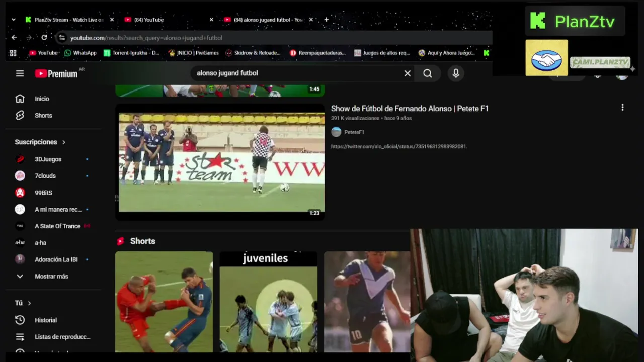This screenshot has width=644, height=362.
Task: Click the browser address bar URL
Action: coord(146,38)
